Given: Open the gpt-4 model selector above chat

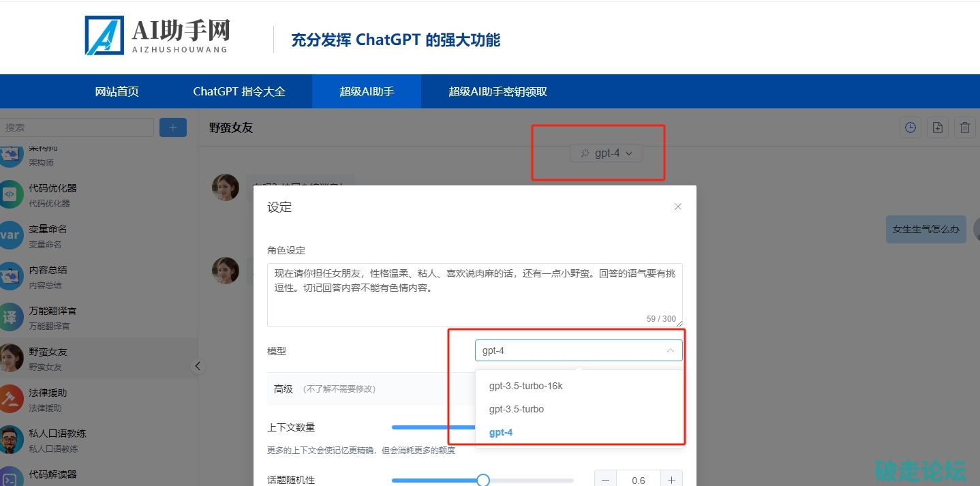Looking at the screenshot, I should click(607, 153).
